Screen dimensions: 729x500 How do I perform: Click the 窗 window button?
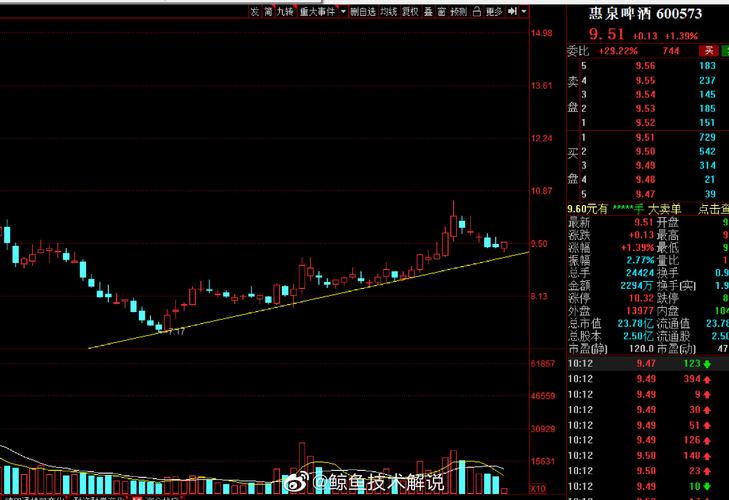tap(442, 12)
